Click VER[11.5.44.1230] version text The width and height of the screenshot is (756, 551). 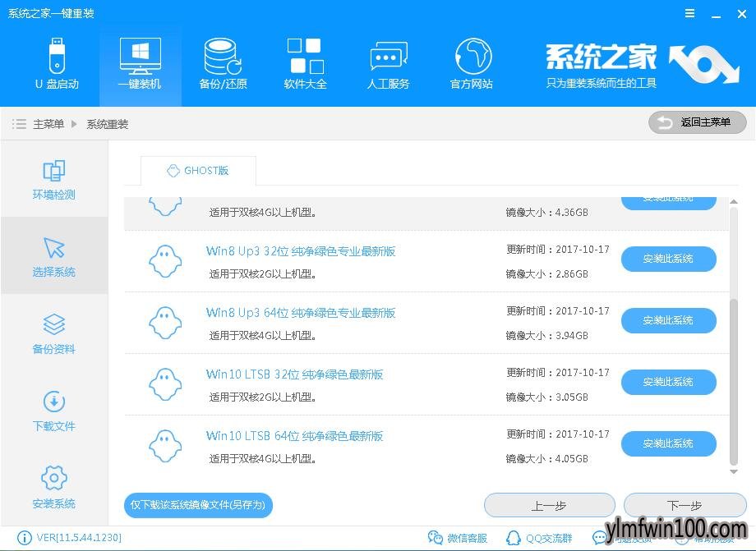[x=79, y=538]
